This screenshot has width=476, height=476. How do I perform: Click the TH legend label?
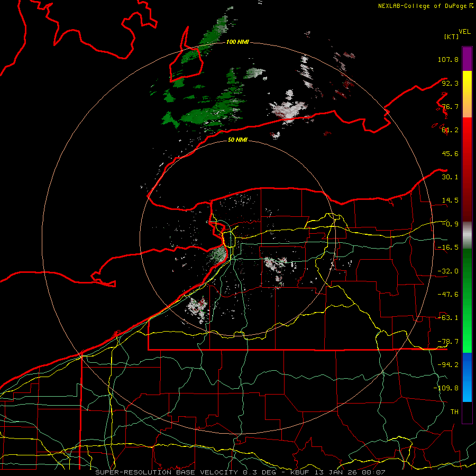[454, 412]
